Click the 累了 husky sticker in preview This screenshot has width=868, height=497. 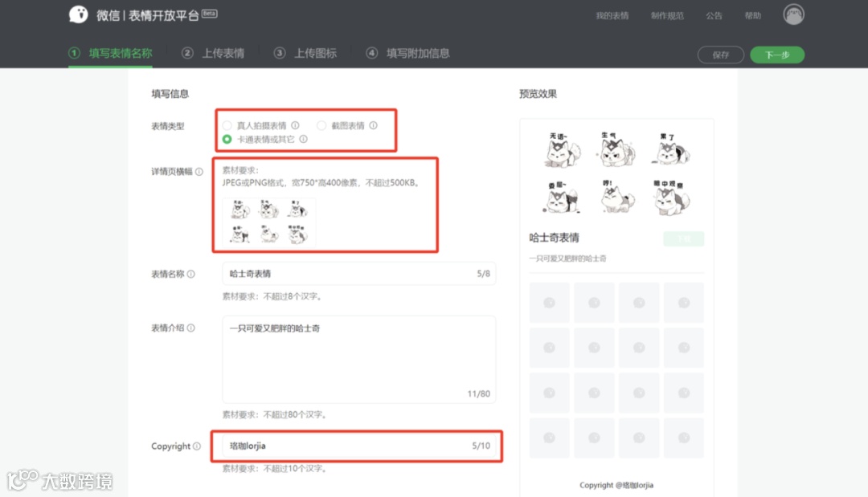pos(670,149)
